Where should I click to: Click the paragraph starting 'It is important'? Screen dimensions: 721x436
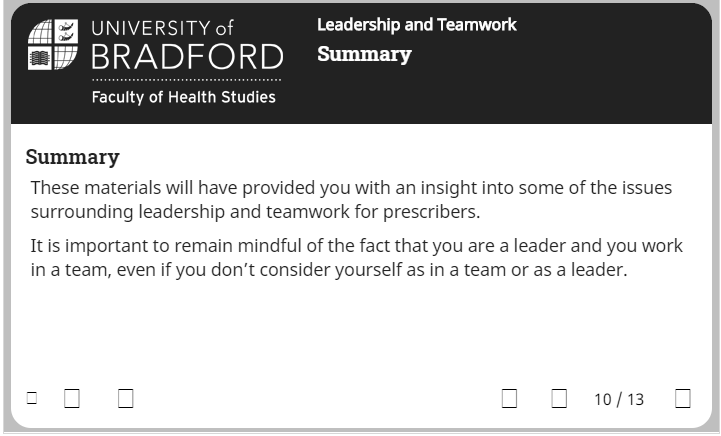tap(356, 258)
